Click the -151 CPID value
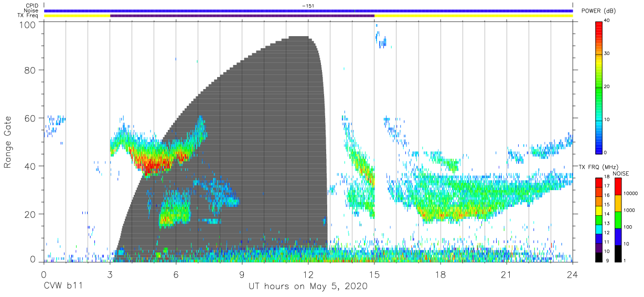Viewport: 644px width, 297px height. click(308, 5)
